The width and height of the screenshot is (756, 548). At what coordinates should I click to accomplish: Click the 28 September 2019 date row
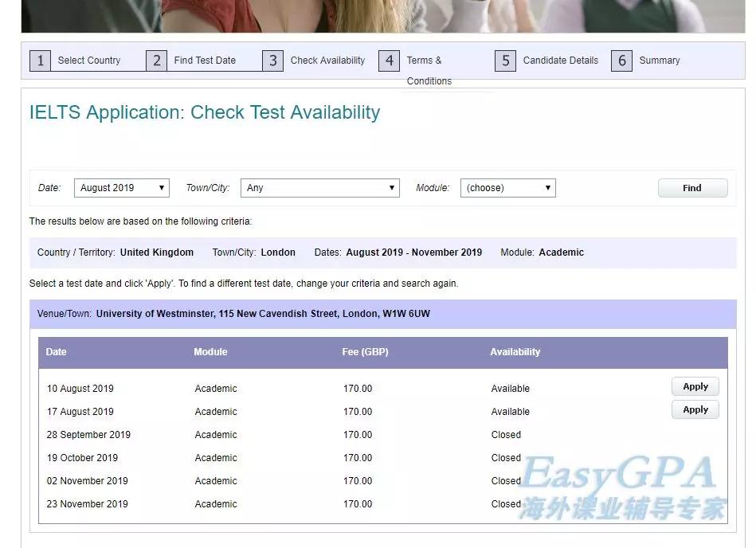88,435
